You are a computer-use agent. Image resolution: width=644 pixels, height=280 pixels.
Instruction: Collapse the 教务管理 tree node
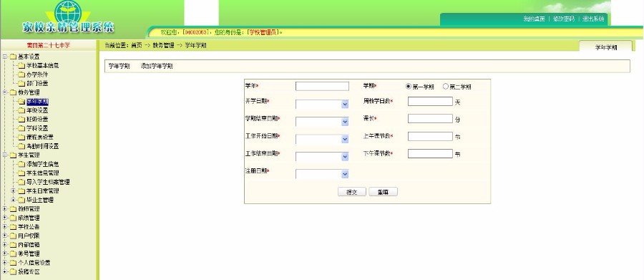click(4, 92)
